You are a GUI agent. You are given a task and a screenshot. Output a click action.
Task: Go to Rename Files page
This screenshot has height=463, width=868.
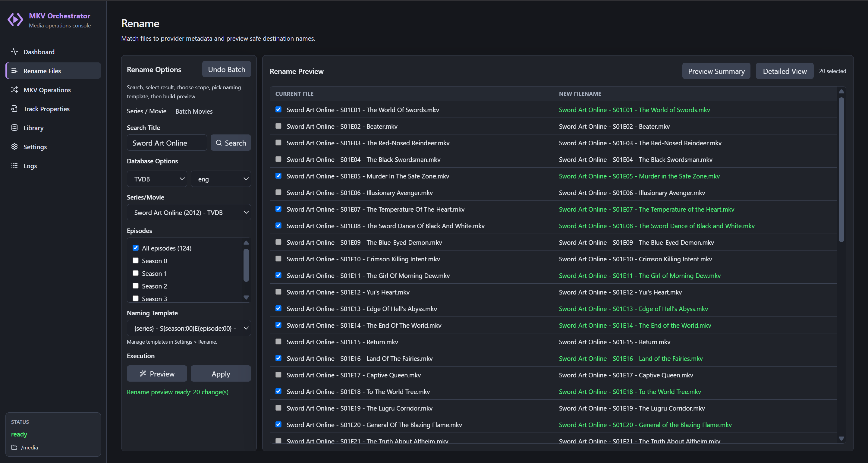pos(53,71)
